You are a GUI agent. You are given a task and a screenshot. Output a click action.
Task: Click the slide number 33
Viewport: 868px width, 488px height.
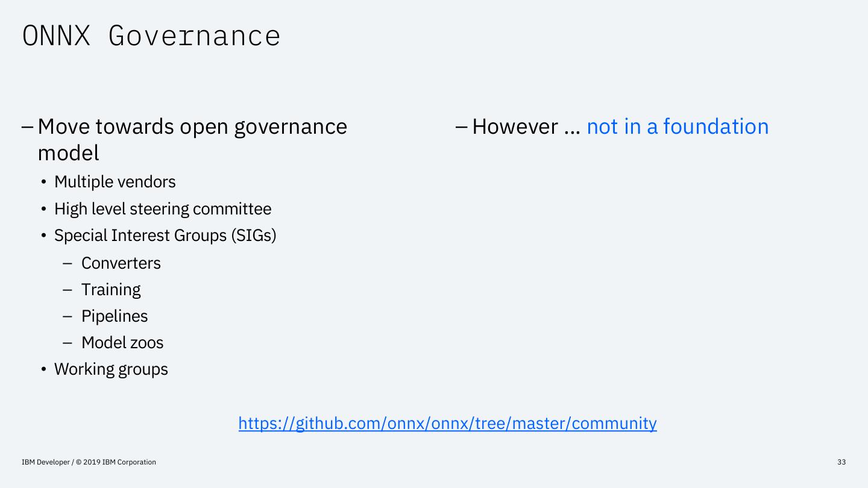tap(841, 462)
